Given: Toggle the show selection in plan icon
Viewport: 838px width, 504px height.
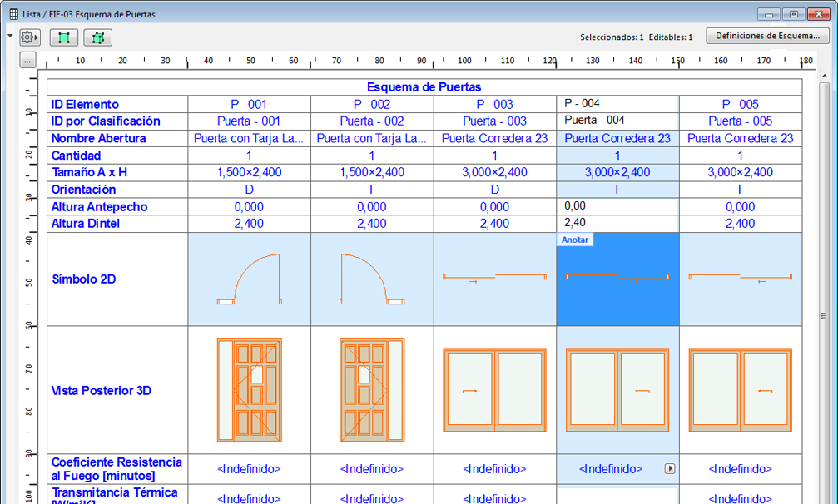Looking at the screenshot, I should point(63,37).
